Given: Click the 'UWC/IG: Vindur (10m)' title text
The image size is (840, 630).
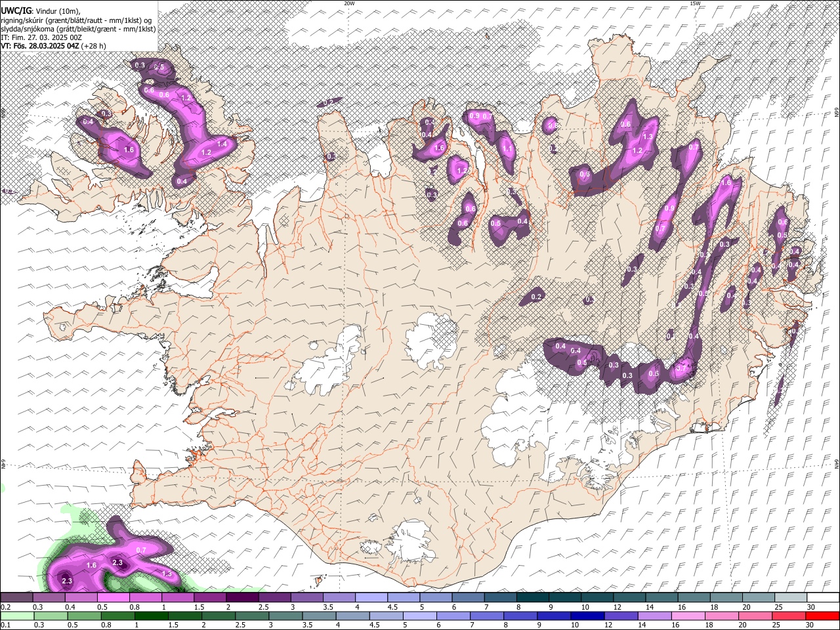Looking at the screenshot, I should point(41,10).
